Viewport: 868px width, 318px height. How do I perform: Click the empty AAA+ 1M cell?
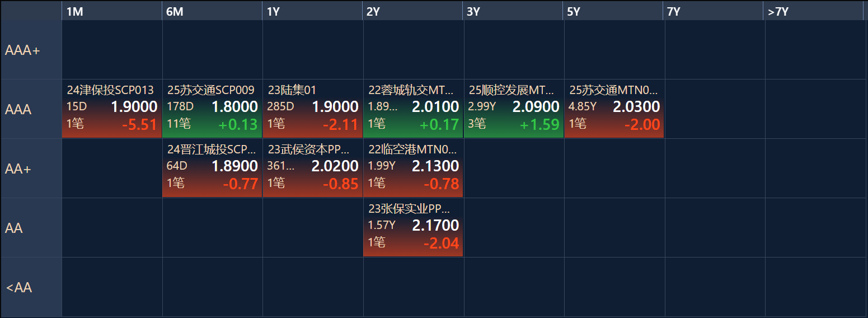click(x=112, y=50)
